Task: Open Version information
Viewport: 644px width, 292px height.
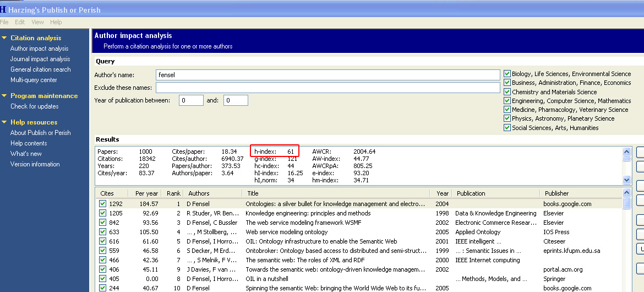Action: click(x=35, y=164)
